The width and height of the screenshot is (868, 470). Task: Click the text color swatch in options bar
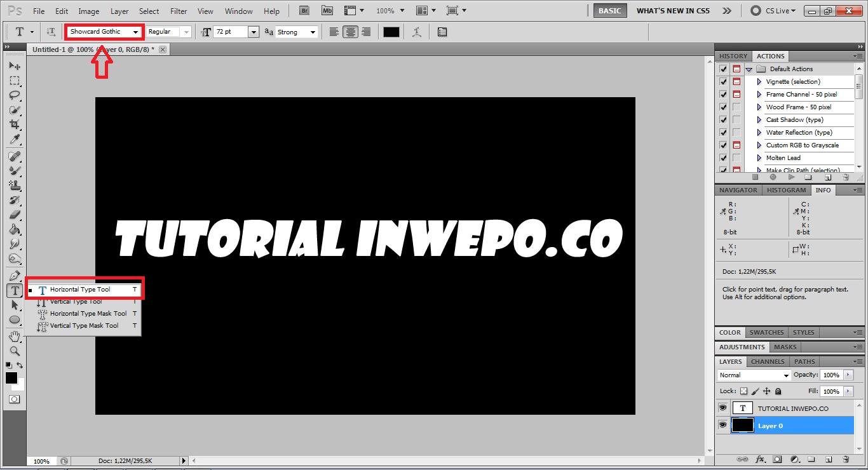[391, 32]
